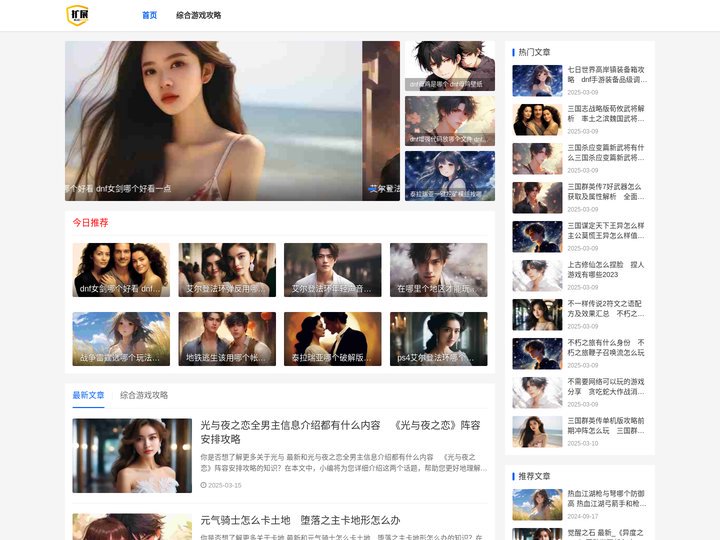Open hot article '三国志战略版荀攸武将解析'

coord(607,113)
